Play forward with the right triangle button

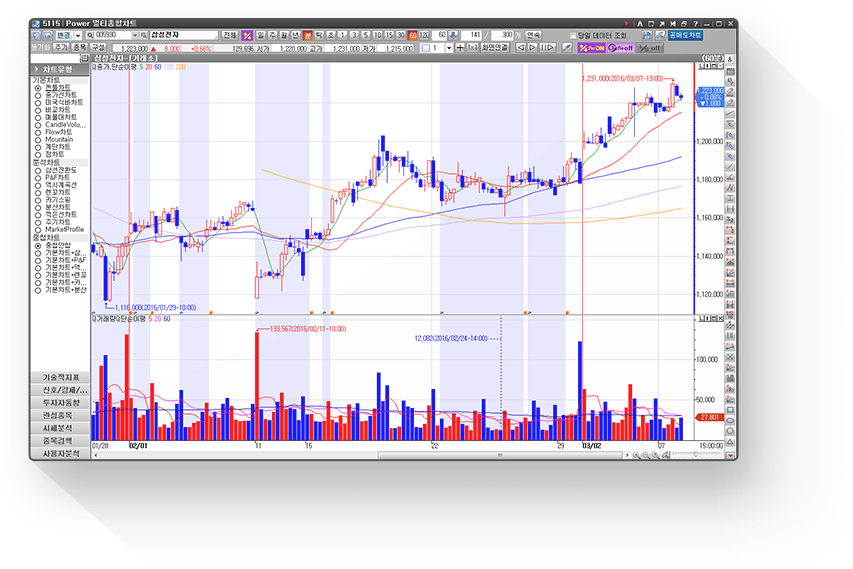click(x=533, y=48)
